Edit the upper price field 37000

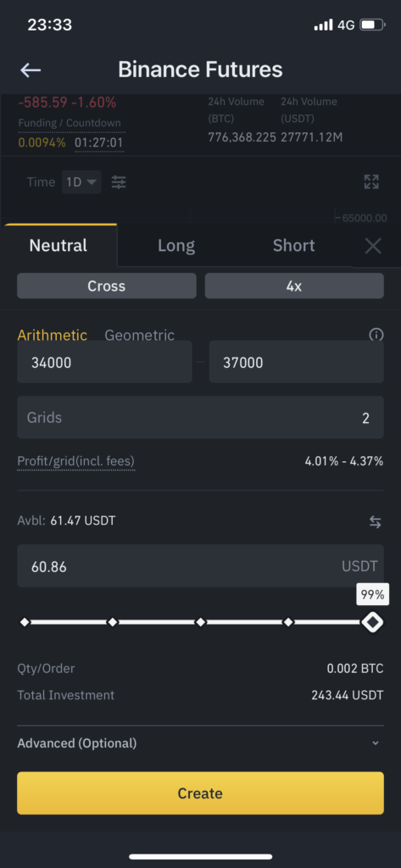pos(297,363)
